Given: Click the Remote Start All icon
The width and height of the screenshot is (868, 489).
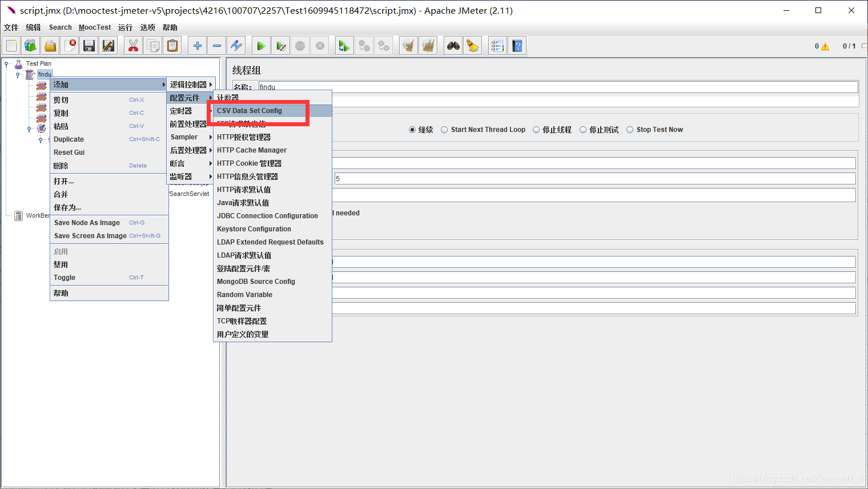Looking at the screenshot, I should point(344,46).
